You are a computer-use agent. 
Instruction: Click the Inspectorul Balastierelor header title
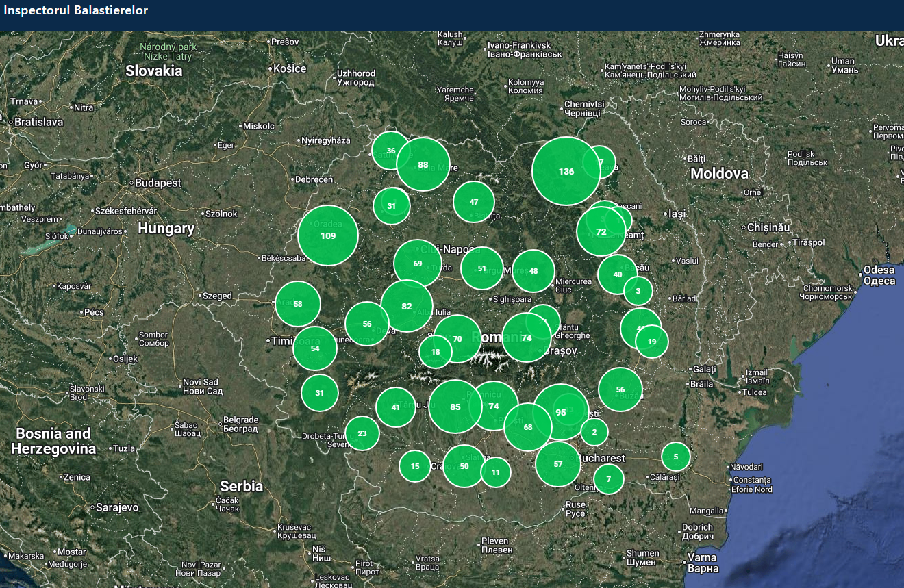[75, 11]
